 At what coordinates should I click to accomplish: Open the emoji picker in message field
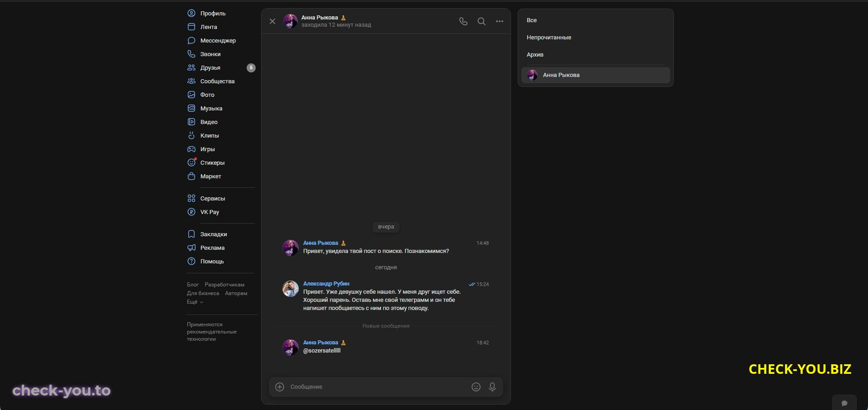[476, 386]
